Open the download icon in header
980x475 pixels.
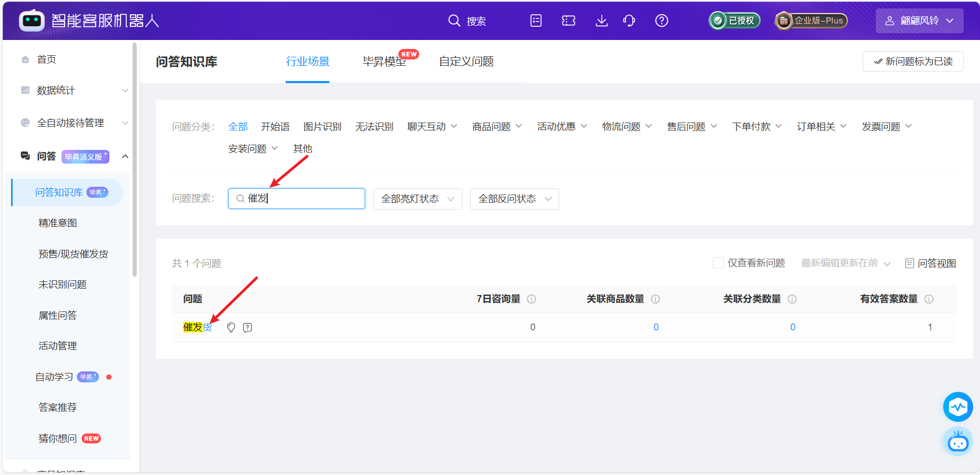coord(602,21)
